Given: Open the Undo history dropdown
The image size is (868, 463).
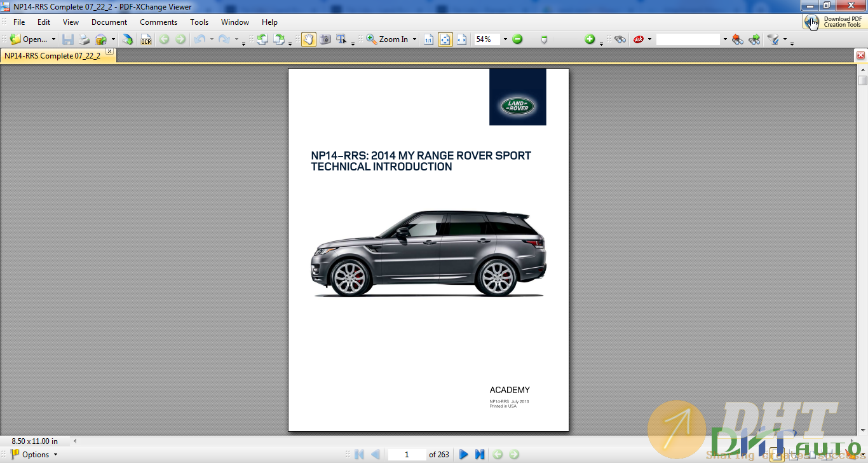Looking at the screenshot, I should point(212,39).
